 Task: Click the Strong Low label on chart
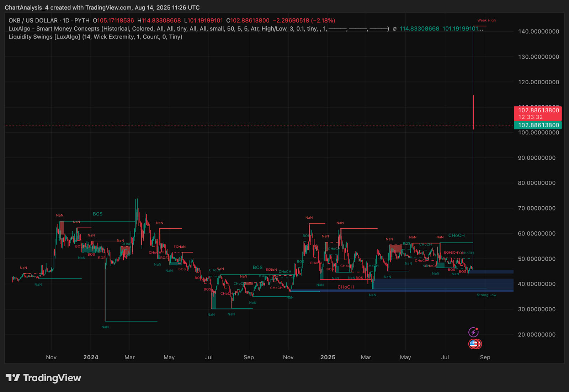click(x=486, y=295)
